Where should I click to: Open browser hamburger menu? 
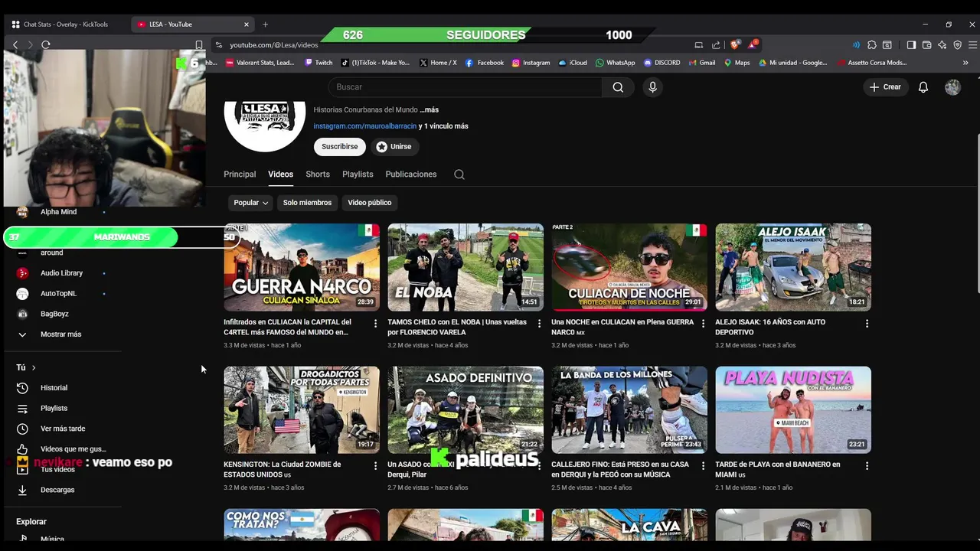click(x=972, y=45)
